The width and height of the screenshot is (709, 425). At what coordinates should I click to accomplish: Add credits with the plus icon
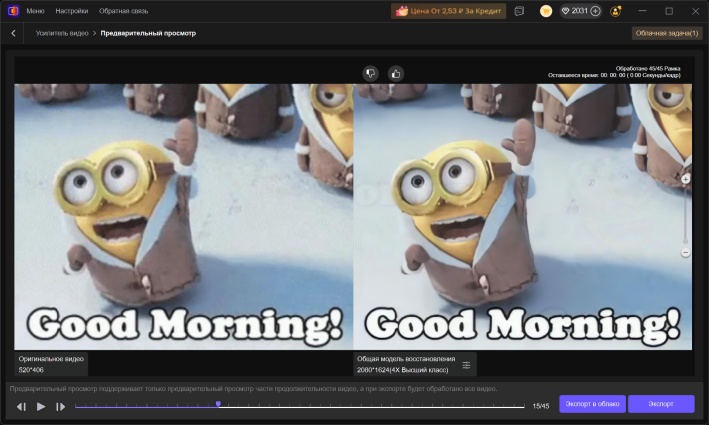point(596,11)
